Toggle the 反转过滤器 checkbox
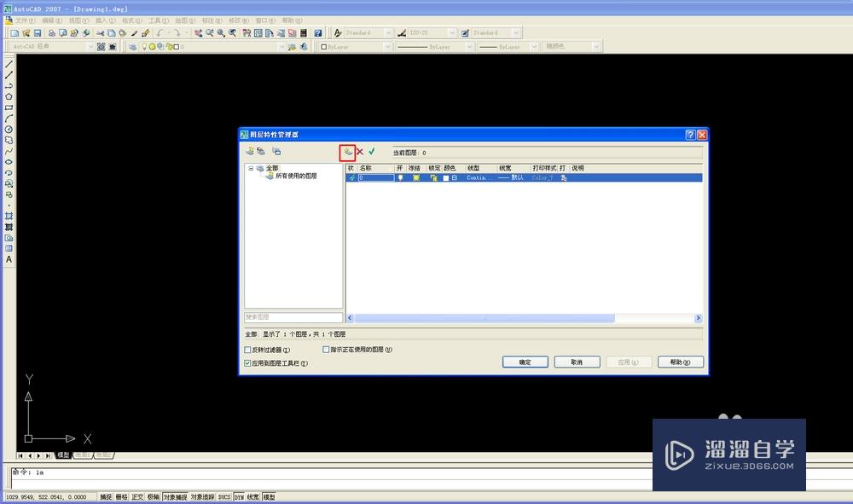853x504 pixels. coord(248,350)
